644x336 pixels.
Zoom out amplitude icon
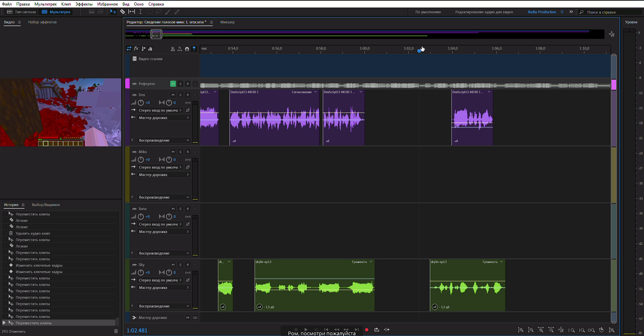531,330
